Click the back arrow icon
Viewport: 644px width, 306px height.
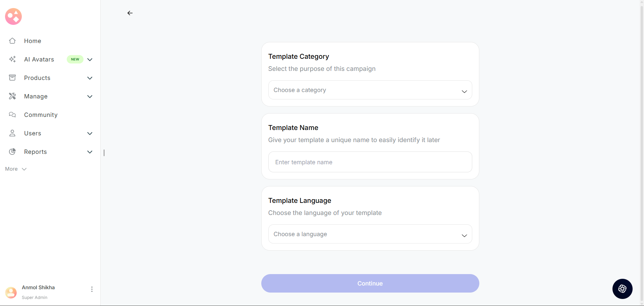click(130, 13)
